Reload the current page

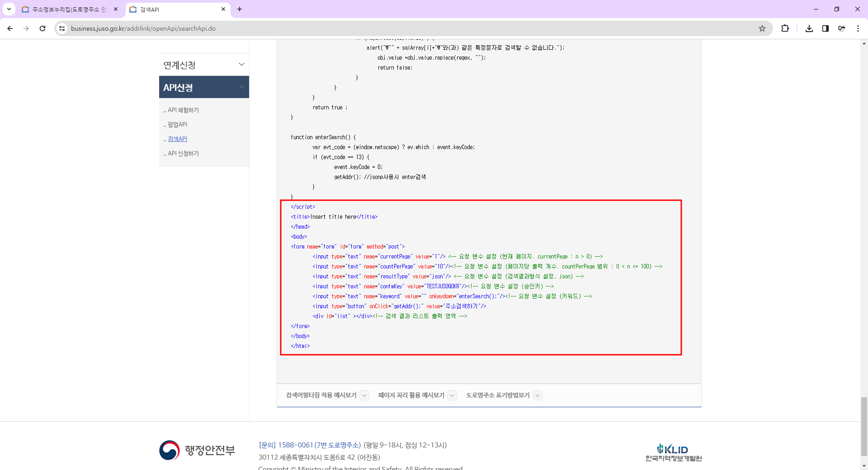pos(42,28)
